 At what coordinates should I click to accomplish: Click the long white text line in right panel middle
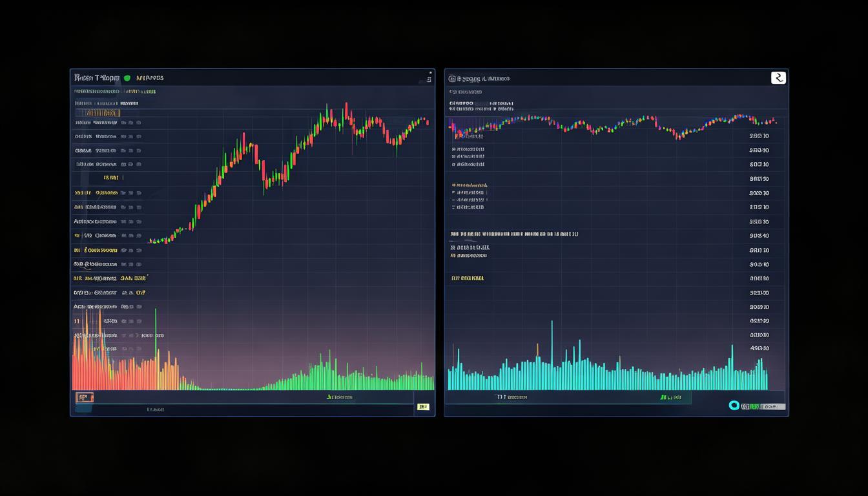pos(513,234)
